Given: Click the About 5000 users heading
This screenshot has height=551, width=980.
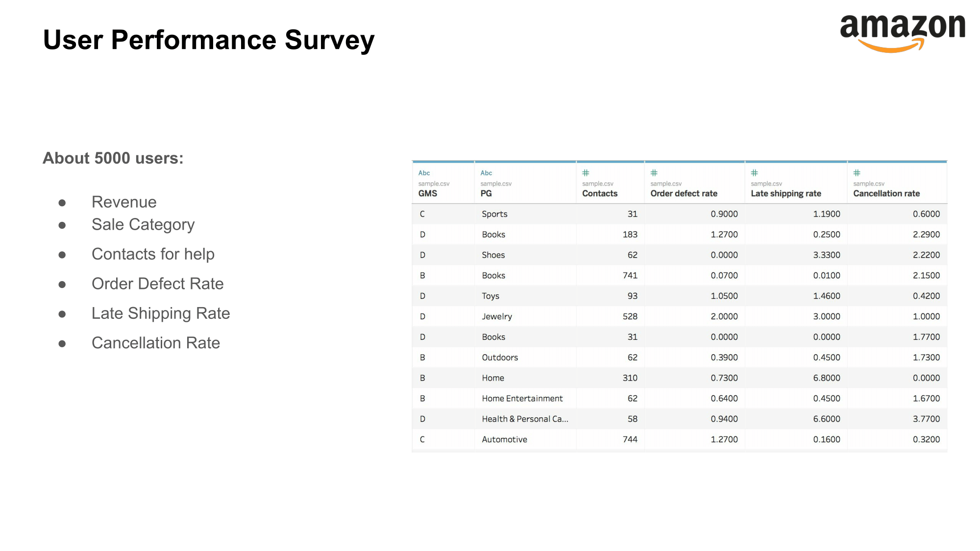Looking at the screenshot, I should coord(113,158).
